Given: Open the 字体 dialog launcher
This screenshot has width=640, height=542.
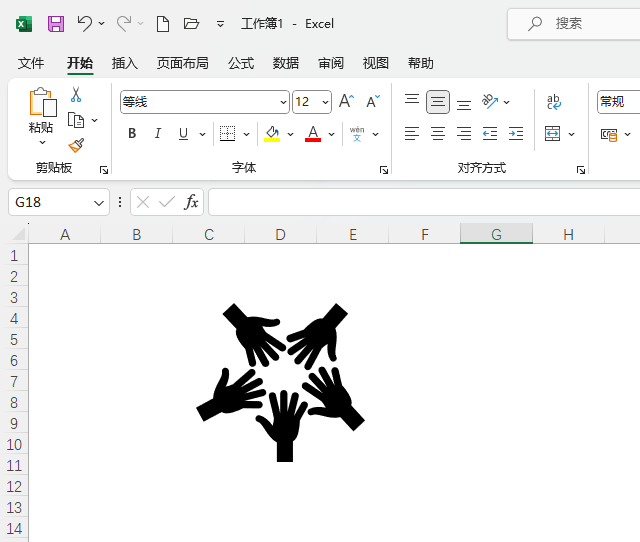Looking at the screenshot, I should click(384, 170).
